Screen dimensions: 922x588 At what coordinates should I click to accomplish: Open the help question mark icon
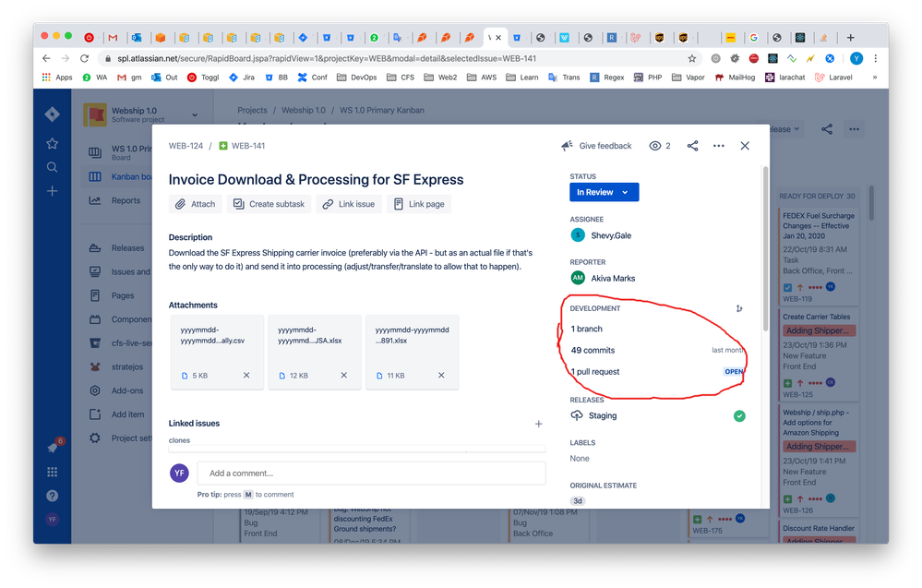[x=53, y=496]
